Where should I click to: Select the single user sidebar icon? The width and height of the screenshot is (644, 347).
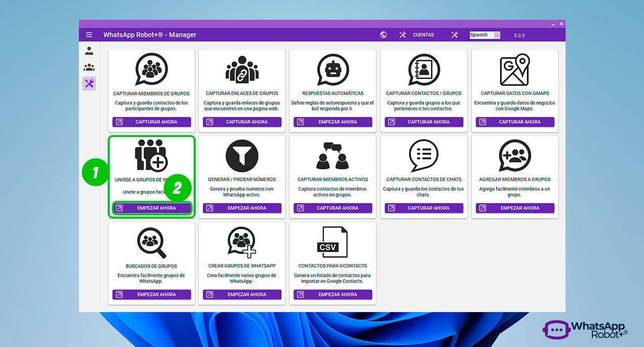(x=89, y=51)
